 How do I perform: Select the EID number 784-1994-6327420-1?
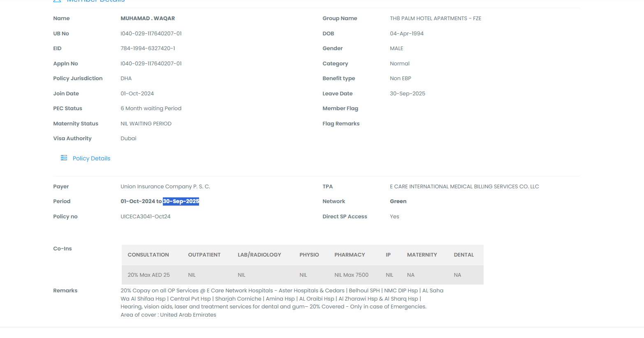[148, 49]
